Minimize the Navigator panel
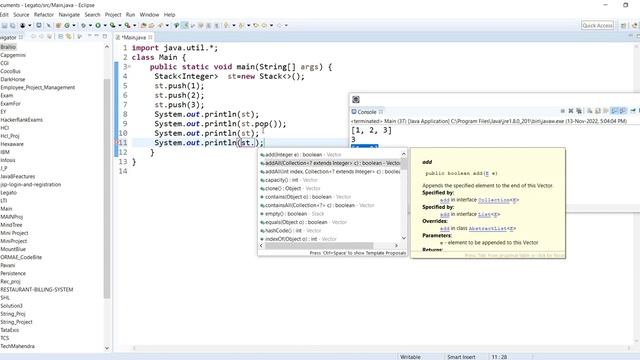This screenshot has height=360, width=640. click(97, 36)
